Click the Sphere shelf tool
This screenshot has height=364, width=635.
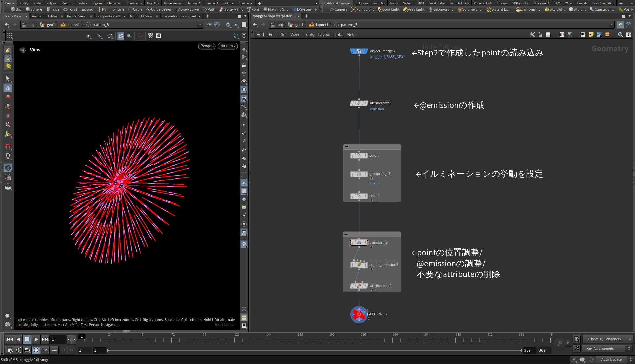[x=34, y=9]
